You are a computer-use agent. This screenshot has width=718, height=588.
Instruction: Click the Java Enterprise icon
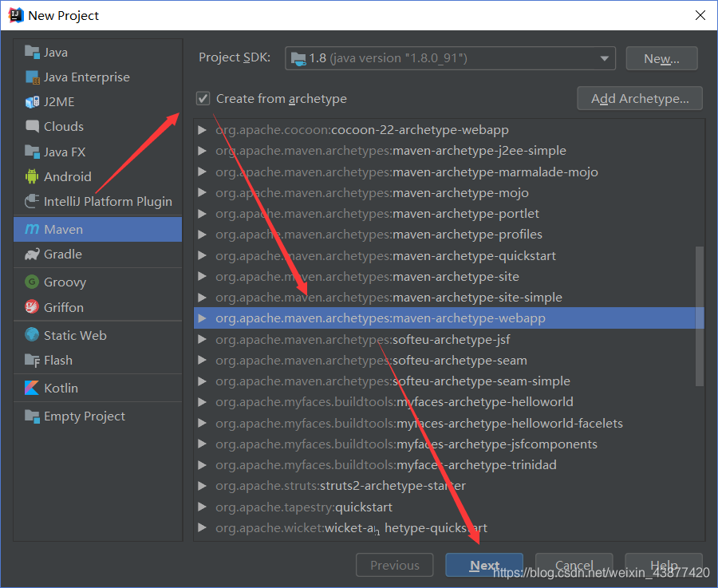tap(32, 77)
